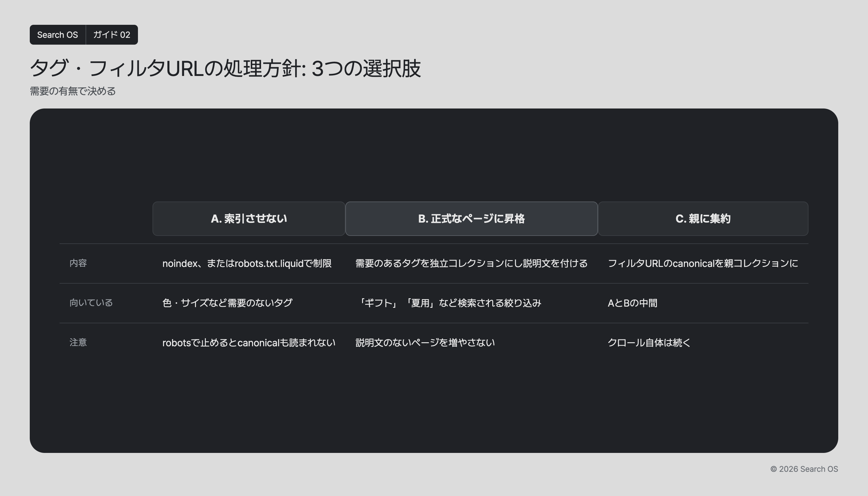Viewport: 868px width, 496px height.
Task: Click cell クロール自体は続く
Action: pos(649,342)
